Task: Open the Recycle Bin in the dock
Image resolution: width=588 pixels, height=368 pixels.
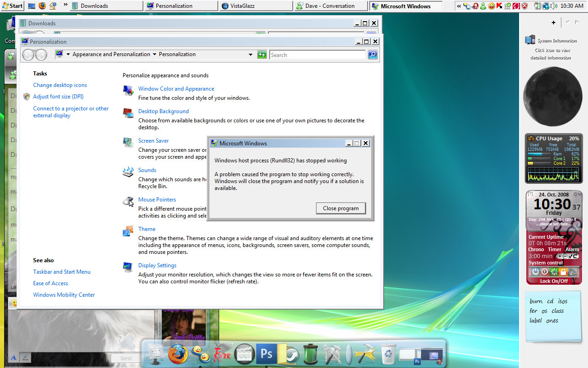Action: tap(388, 354)
